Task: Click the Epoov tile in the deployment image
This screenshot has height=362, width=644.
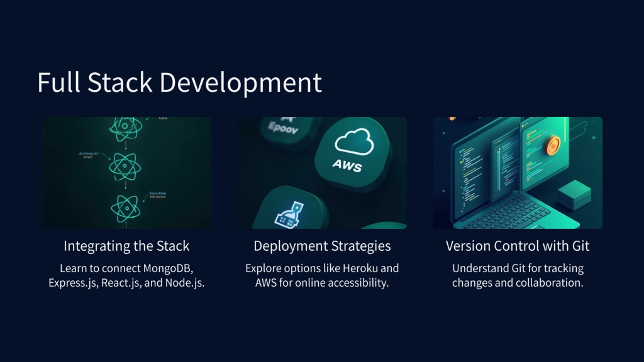Action: click(283, 129)
